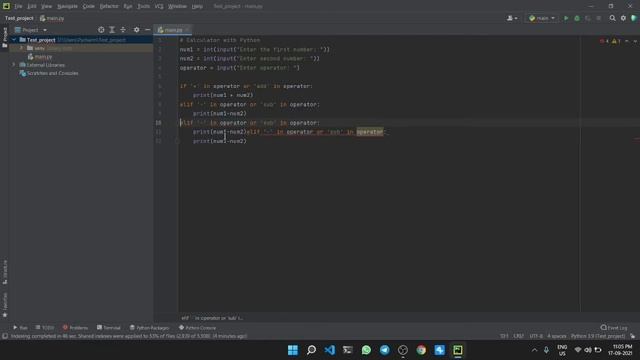640x360 pixels.
Task: Hide the Project tool window
Action: click(147, 30)
